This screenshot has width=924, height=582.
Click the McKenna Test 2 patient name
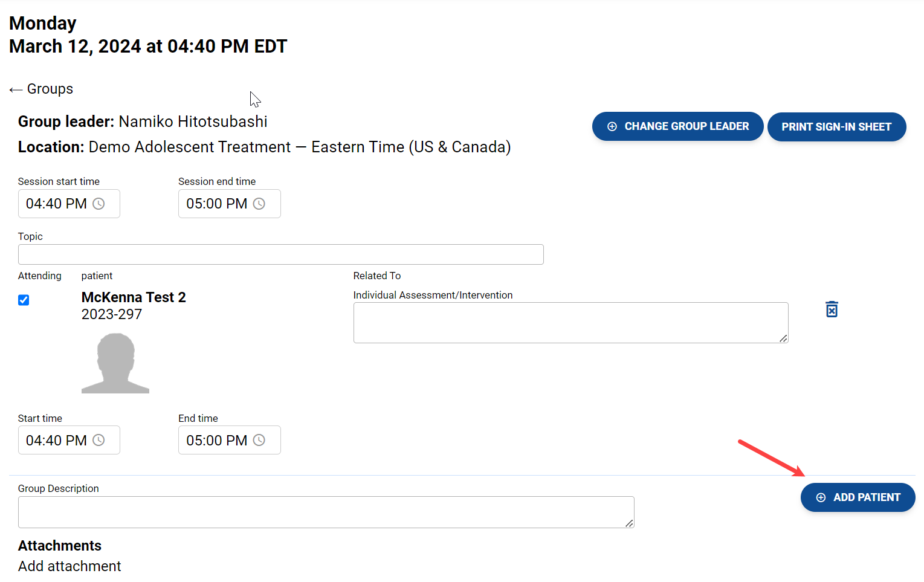coord(134,297)
